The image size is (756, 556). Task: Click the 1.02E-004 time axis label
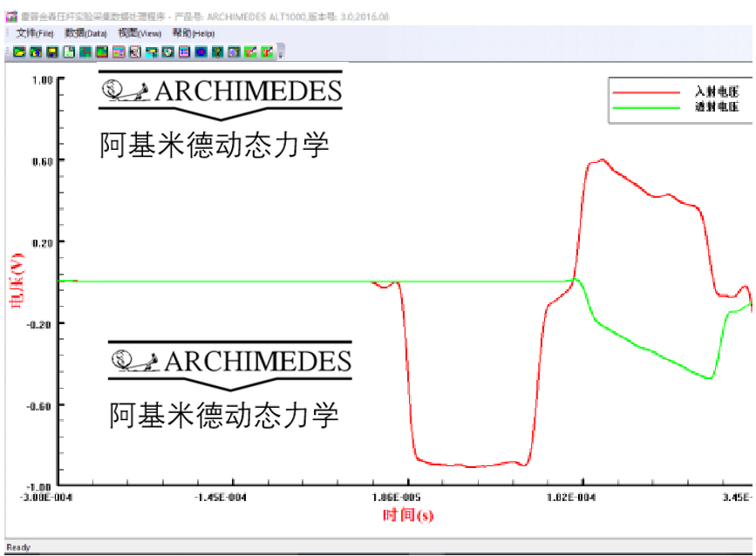point(571,498)
